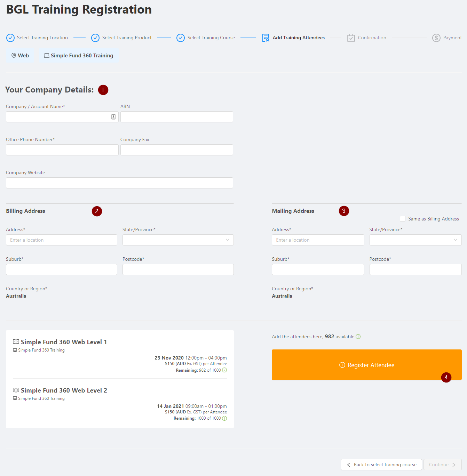The image size is (467, 476).
Task: Click the right chevron on Continue button
Action: click(x=454, y=465)
